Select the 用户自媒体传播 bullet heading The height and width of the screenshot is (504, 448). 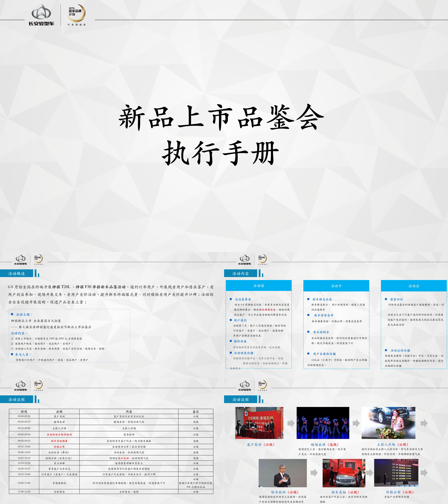(324, 354)
